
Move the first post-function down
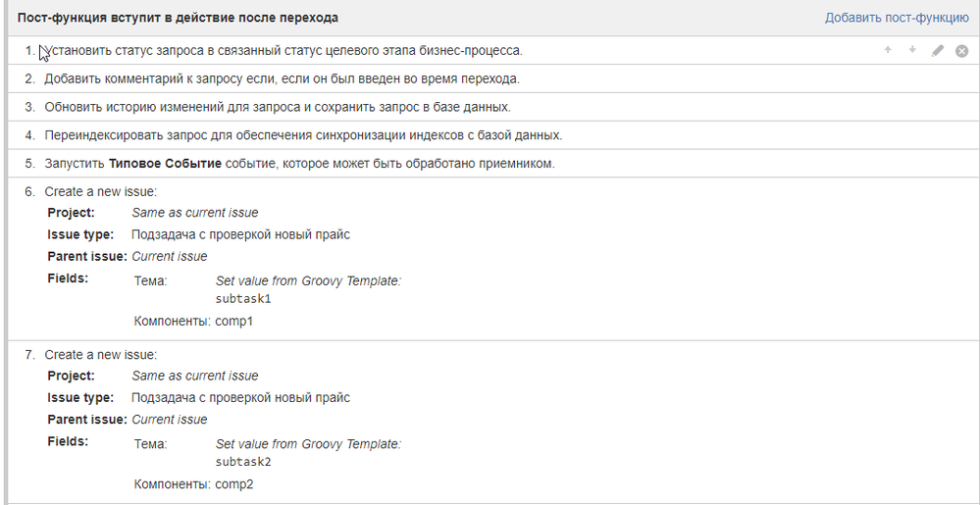point(912,50)
